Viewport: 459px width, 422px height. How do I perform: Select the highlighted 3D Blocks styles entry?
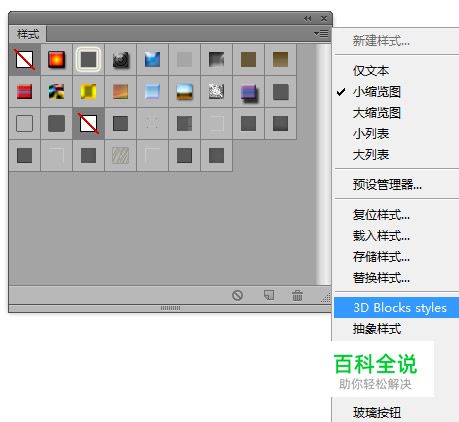point(396,307)
